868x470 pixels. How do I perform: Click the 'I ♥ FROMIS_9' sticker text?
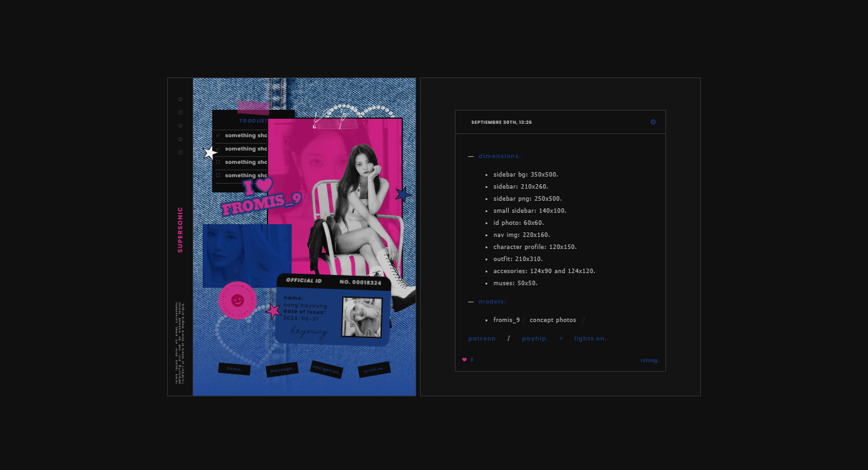tap(261, 196)
